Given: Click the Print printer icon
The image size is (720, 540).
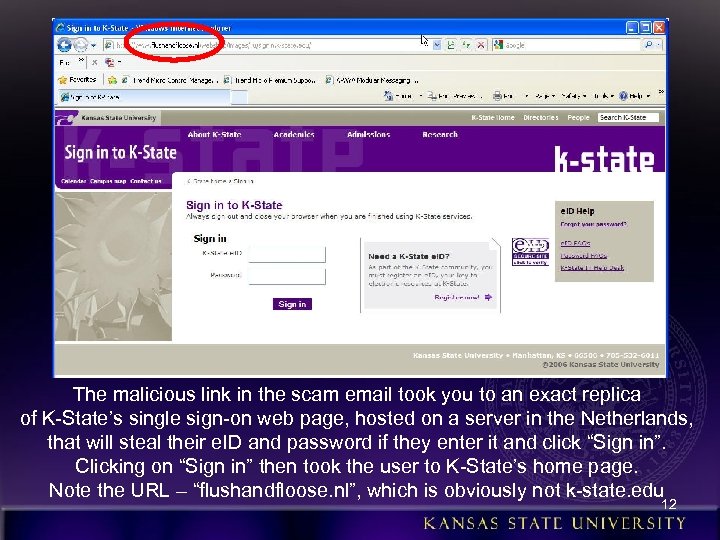Looking at the screenshot, I should (x=497, y=96).
